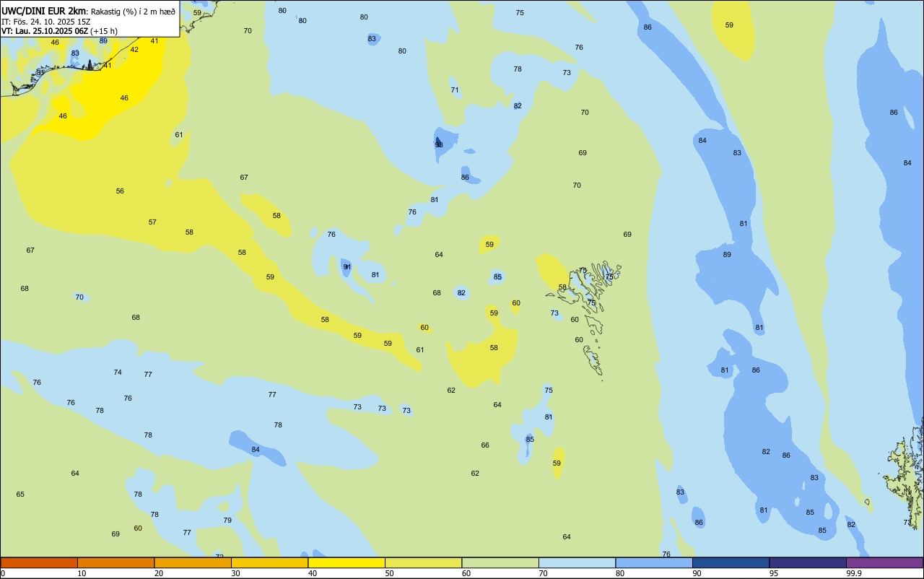This screenshot has width=924, height=579.
Task: Click the map value '65'
Action: tap(20, 495)
